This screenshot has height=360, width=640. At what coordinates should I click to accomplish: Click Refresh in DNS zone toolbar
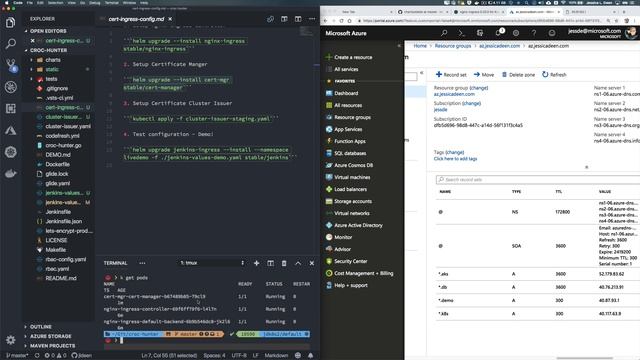(x=554, y=75)
